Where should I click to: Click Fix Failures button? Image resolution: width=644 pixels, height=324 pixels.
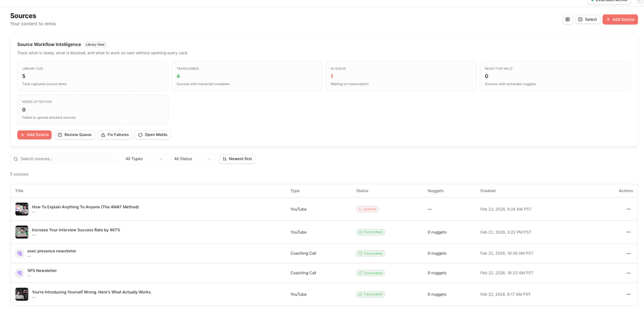tap(114, 135)
